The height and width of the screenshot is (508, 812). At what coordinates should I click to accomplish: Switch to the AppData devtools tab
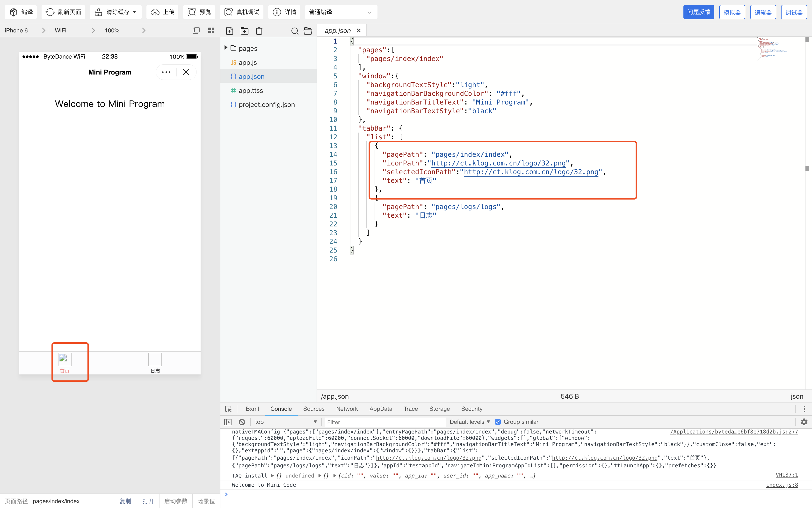(381, 409)
